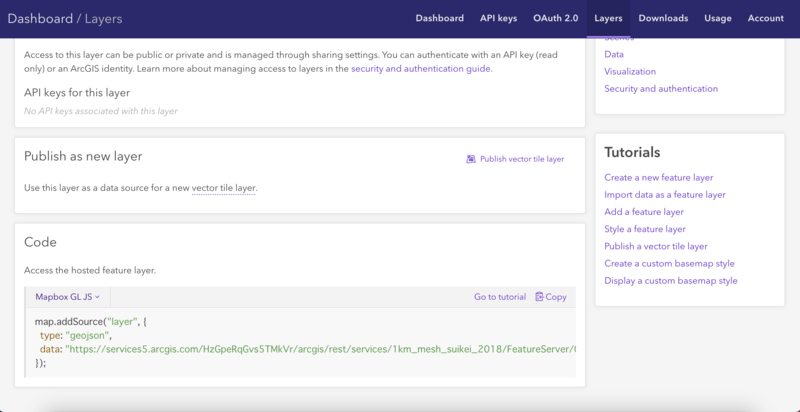Open Create a custom basemap style tutorial
800x412 pixels.
669,264
